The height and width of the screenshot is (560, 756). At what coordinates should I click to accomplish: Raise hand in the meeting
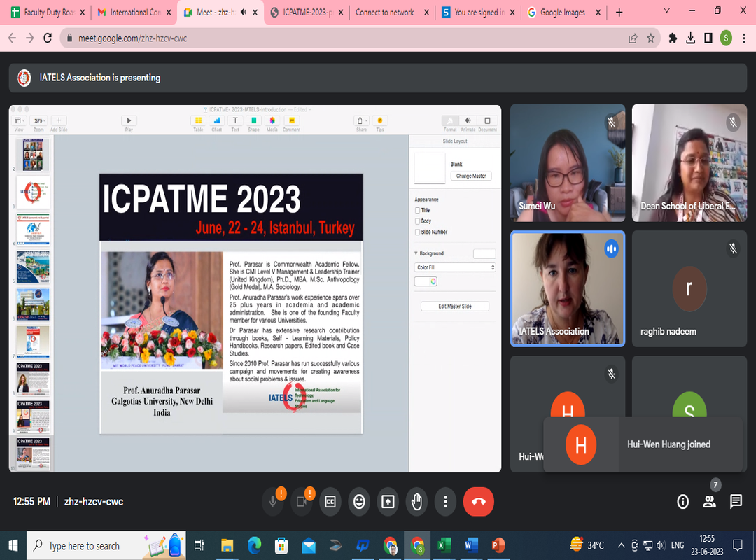click(416, 501)
